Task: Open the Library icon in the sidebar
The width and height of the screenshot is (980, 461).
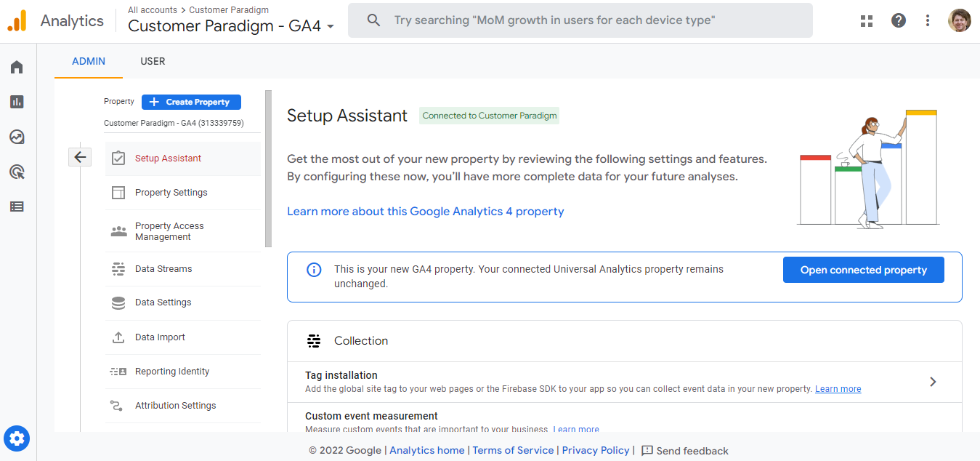Action: point(17,206)
